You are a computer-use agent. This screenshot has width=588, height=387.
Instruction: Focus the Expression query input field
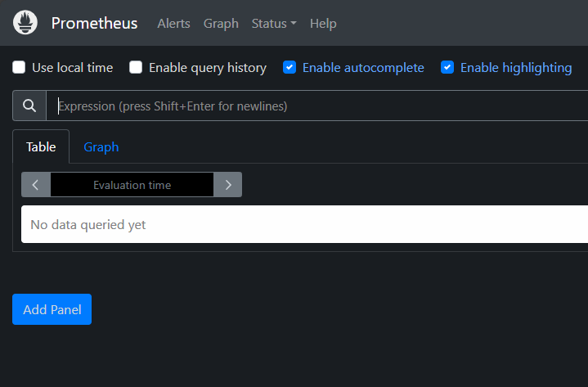(316, 106)
